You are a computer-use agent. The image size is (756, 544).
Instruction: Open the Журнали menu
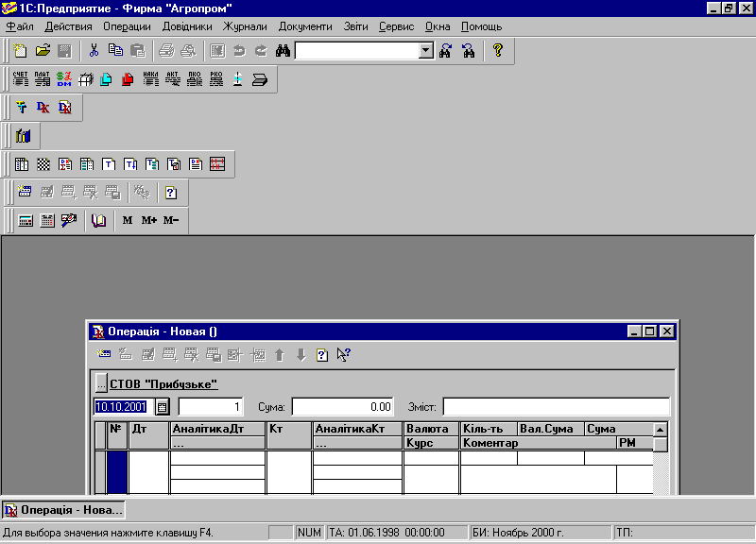coord(245,26)
